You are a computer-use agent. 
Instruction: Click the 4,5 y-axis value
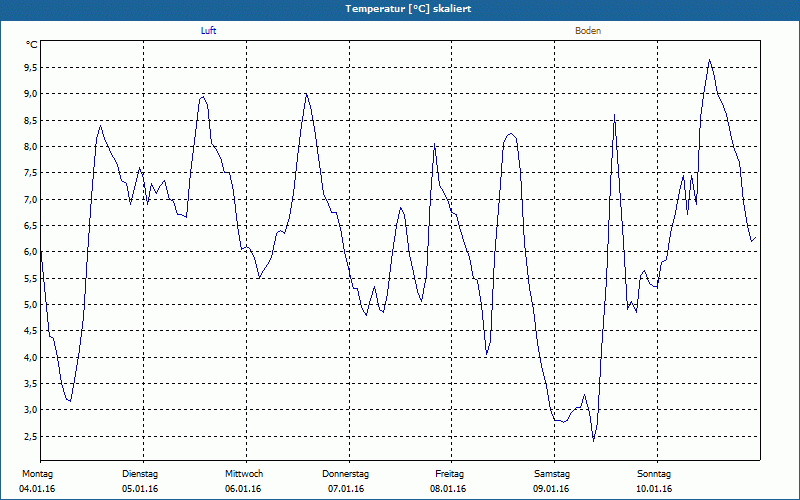[x=32, y=331]
